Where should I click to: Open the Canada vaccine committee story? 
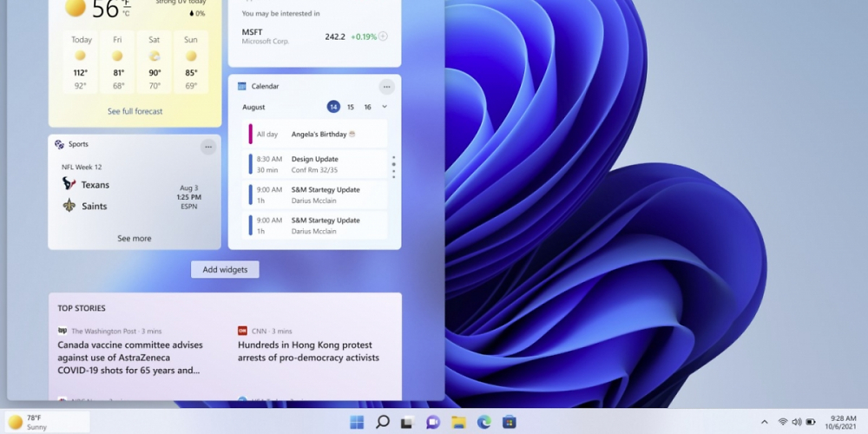(131, 358)
